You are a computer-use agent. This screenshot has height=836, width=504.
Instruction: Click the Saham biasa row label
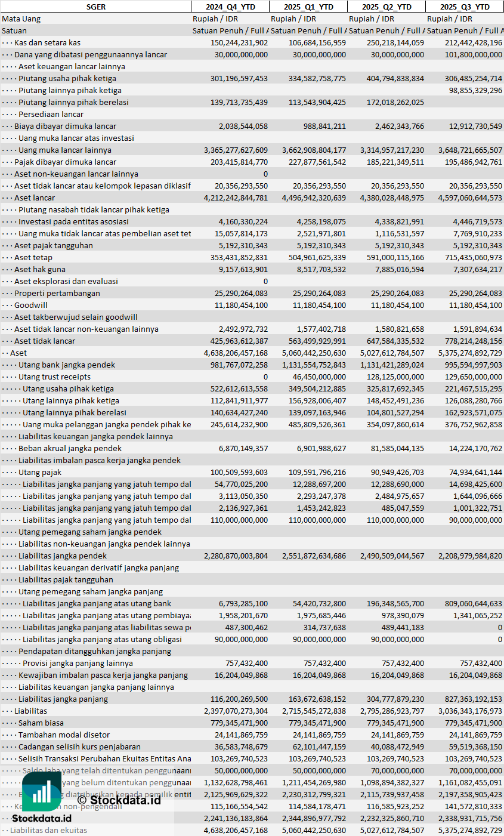tap(41, 723)
